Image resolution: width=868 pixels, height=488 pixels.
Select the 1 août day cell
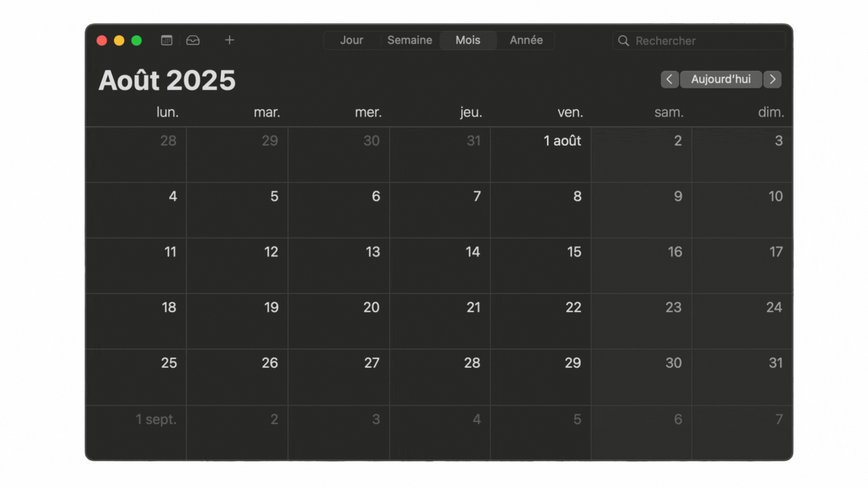coord(540,154)
